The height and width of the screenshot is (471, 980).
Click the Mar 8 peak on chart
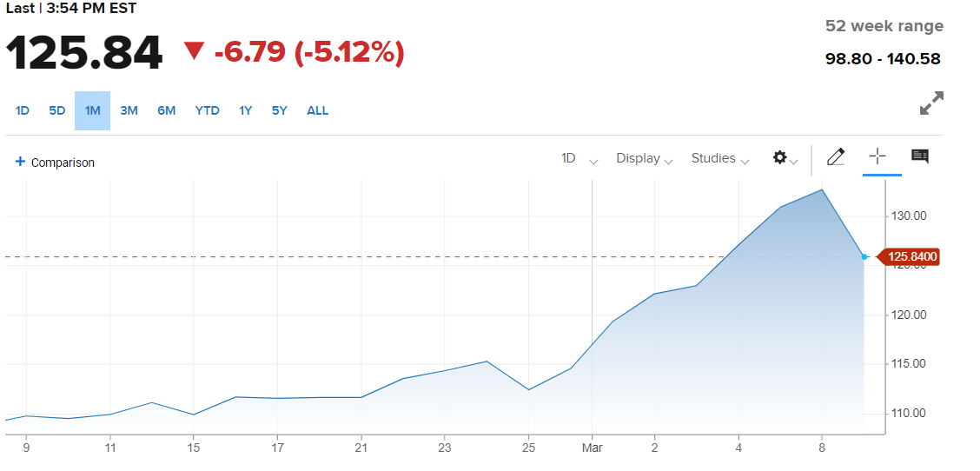pos(822,189)
